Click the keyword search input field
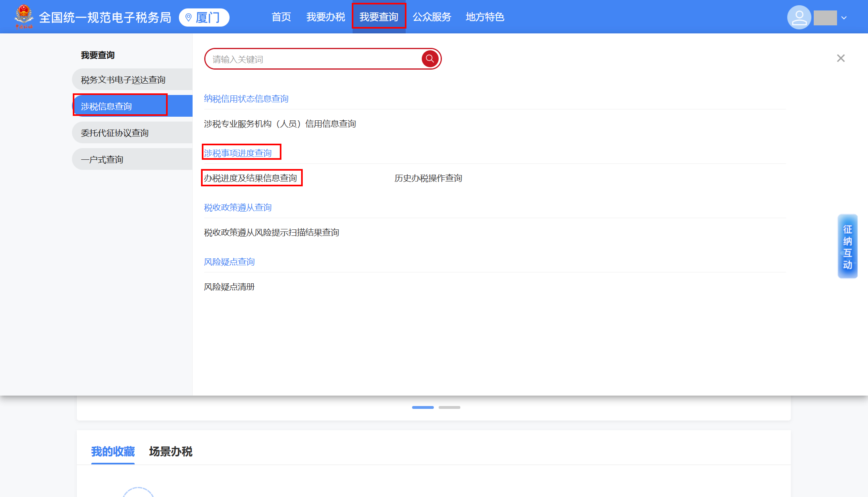Image resolution: width=868 pixels, height=497 pixels. tap(314, 59)
